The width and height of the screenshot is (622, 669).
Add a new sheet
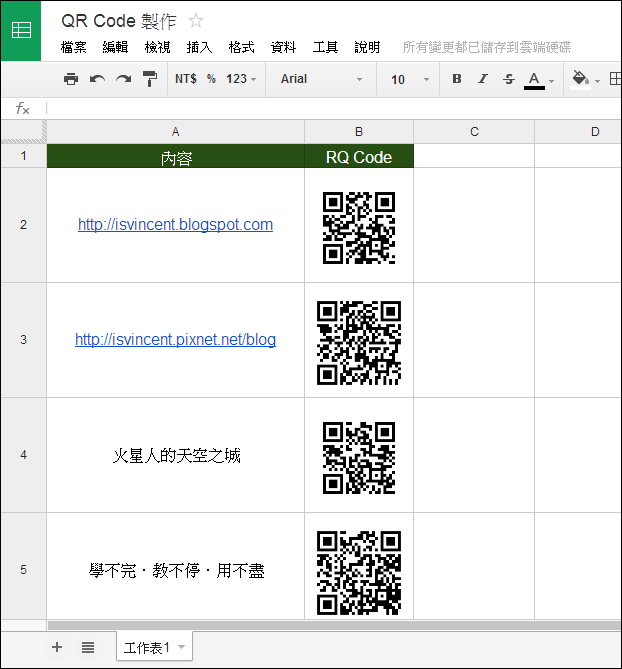click(57, 647)
